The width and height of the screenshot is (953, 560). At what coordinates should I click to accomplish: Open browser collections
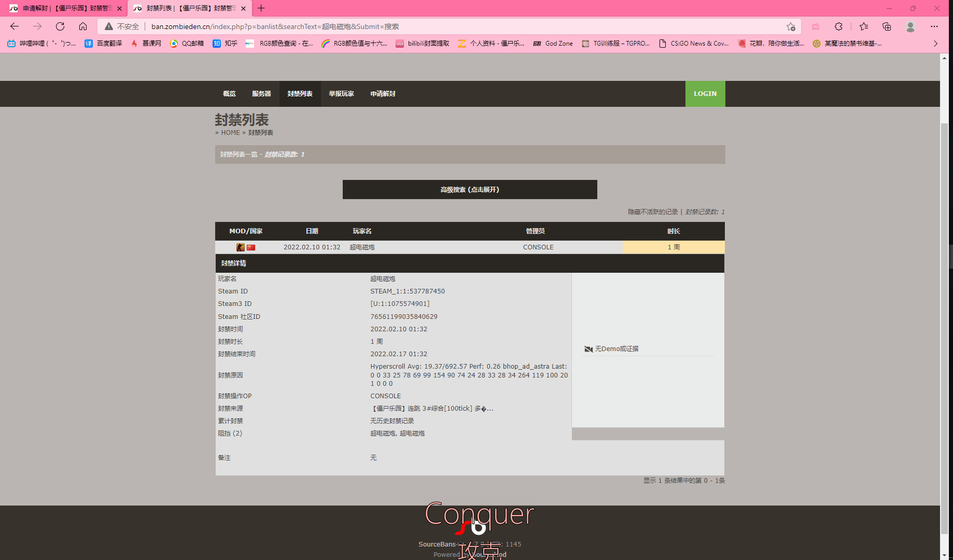click(x=887, y=26)
